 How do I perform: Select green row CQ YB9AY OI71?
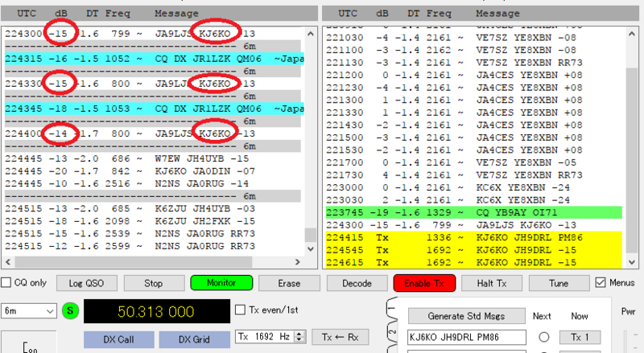[x=474, y=212]
